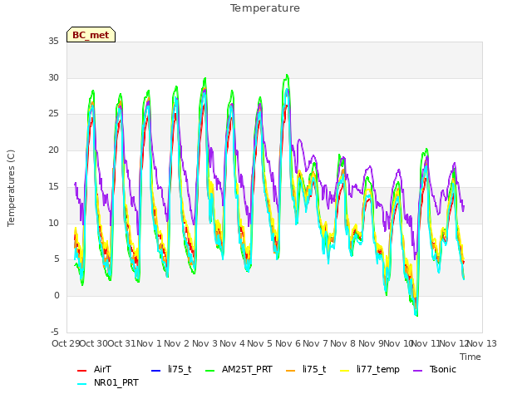This screenshot has height=399, width=532.
Task: Click the purple Tsonic legend swatch
Action: [418, 371]
